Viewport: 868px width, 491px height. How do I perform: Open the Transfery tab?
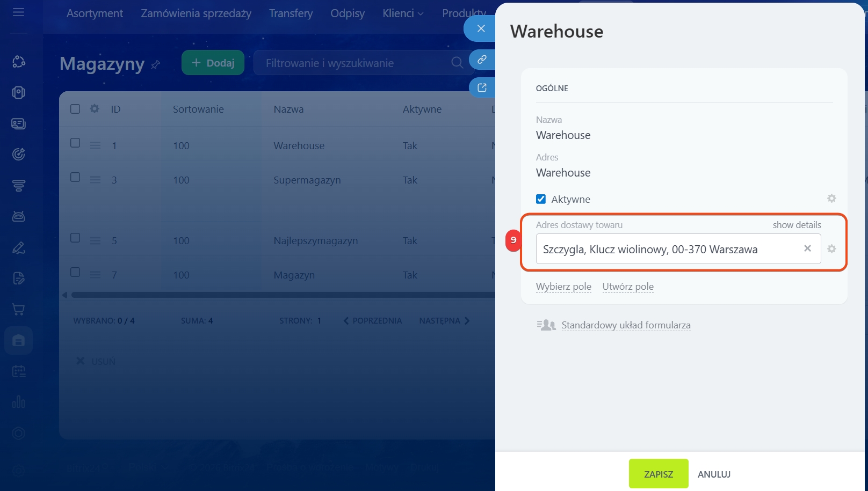click(291, 13)
